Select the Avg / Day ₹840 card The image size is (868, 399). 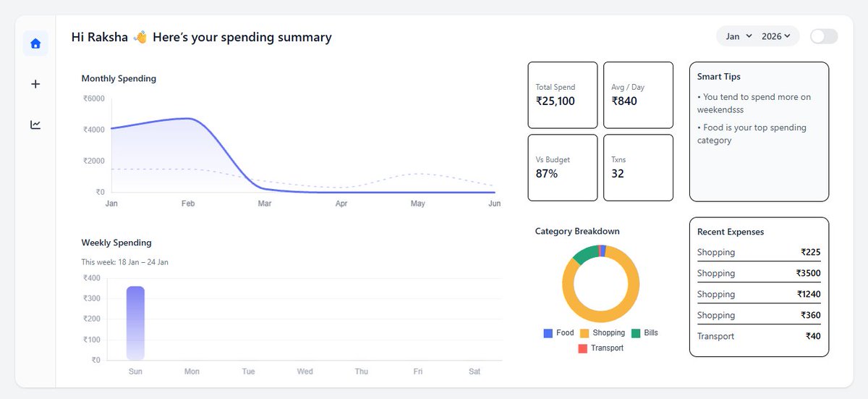pos(638,95)
